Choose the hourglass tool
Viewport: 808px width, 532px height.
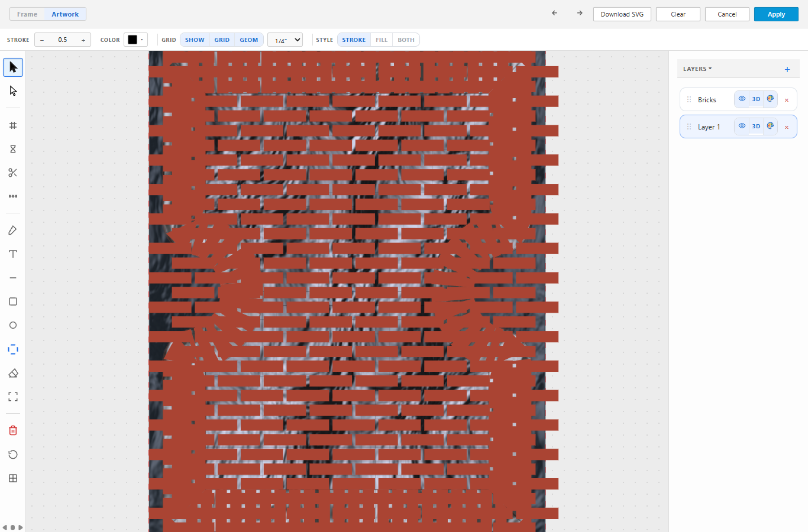click(x=13, y=149)
